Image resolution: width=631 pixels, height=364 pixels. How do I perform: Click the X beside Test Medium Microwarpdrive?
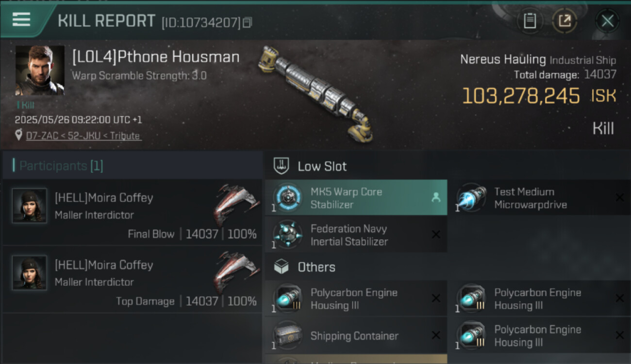(620, 198)
